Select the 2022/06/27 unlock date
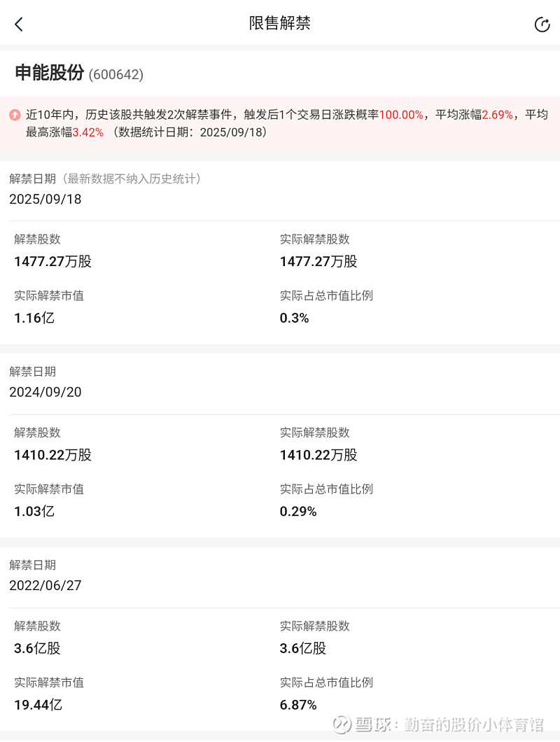560x742 pixels. [x=45, y=585]
